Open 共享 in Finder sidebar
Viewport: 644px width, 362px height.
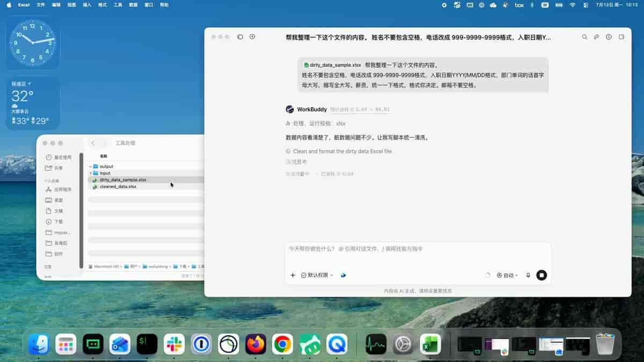55,168
